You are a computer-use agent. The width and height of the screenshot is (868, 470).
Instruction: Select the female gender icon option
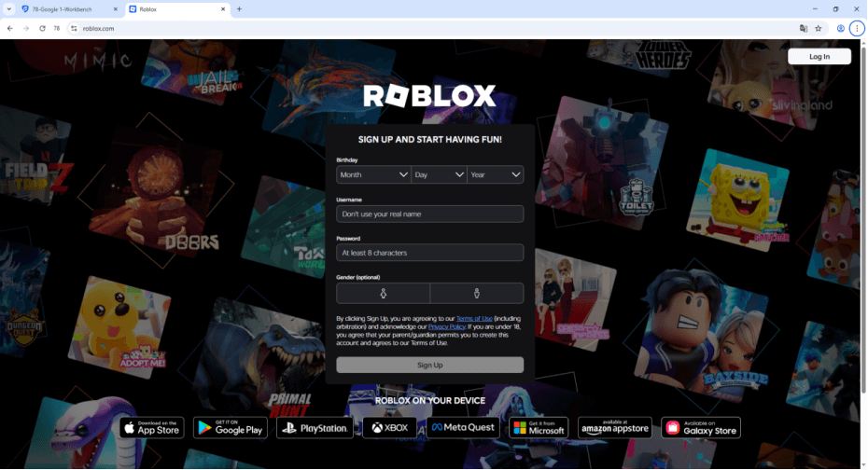383,294
